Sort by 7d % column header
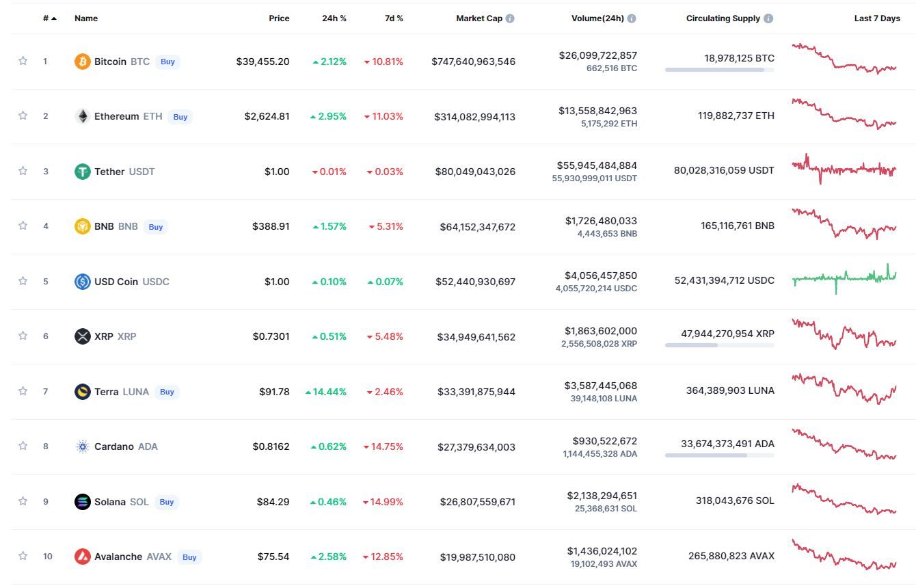Screen dimensions: 916x588 coord(394,18)
